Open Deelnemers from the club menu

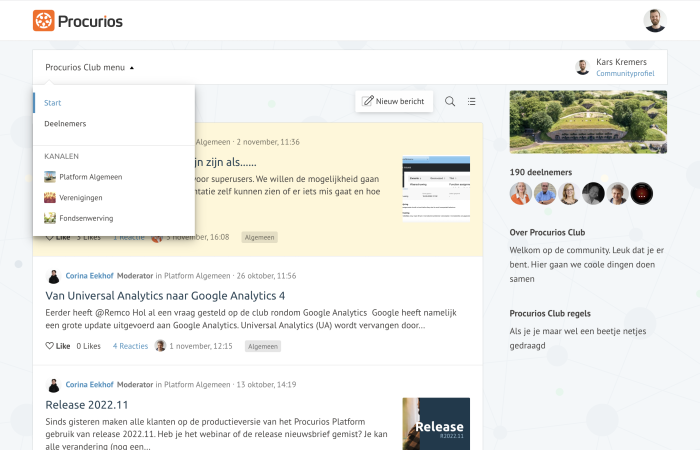(x=65, y=124)
